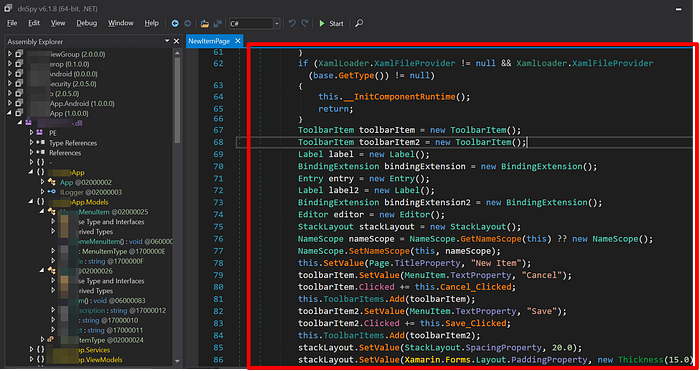Click the interface icon beside ILogger @02000003
The height and width of the screenshot is (371, 700).
coord(52,192)
